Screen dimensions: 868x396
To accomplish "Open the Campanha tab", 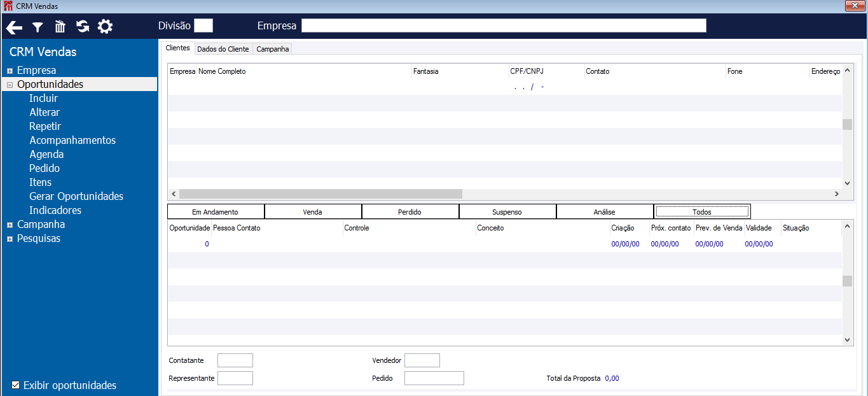I will click(273, 49).
